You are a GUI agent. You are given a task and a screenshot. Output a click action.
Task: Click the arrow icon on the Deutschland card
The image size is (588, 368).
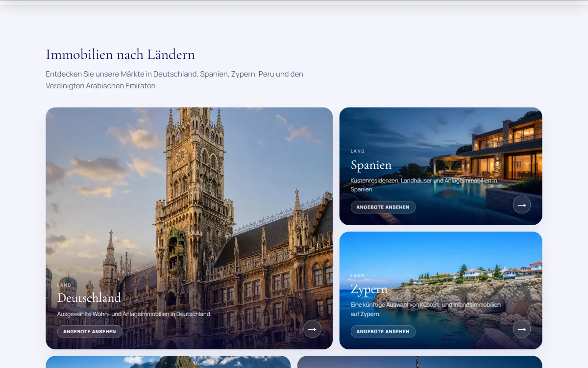pos(312,329)
